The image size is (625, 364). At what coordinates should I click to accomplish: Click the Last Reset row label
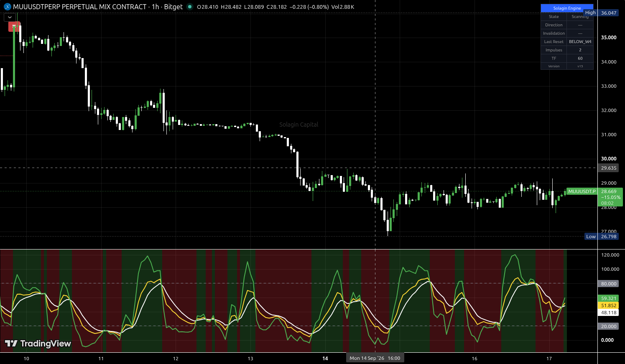[554, 42]
